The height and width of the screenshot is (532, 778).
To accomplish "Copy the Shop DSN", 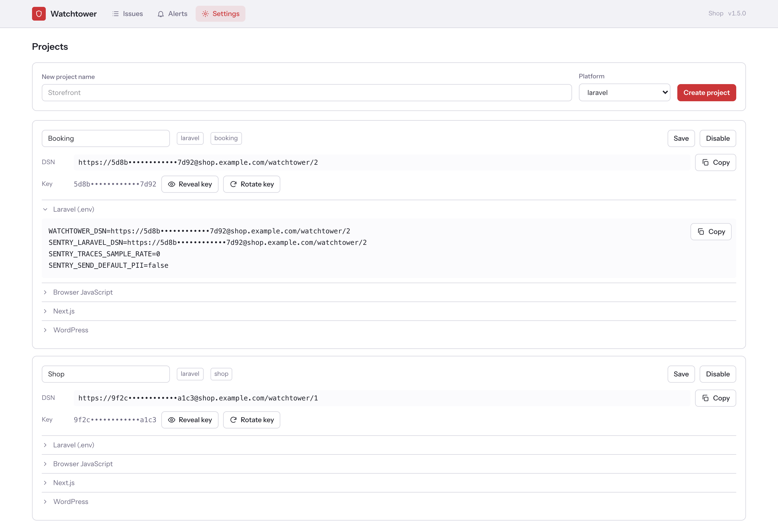I will [716, 398].
